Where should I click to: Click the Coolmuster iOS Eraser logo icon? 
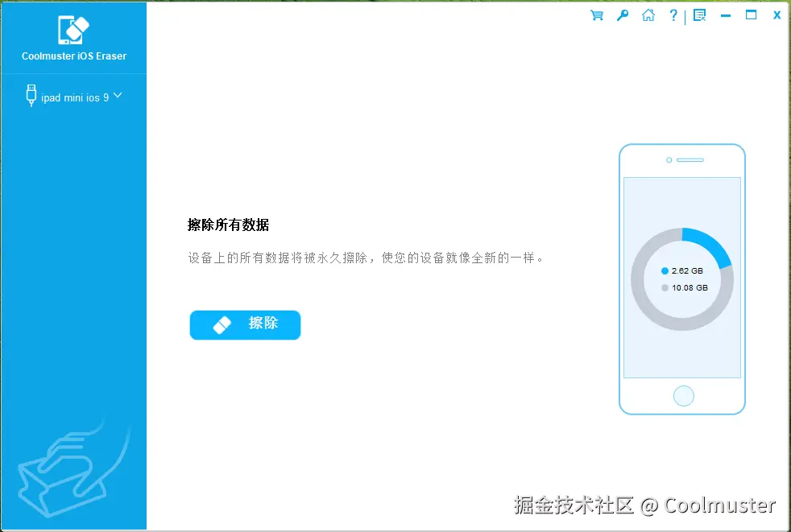pos(73,31)
